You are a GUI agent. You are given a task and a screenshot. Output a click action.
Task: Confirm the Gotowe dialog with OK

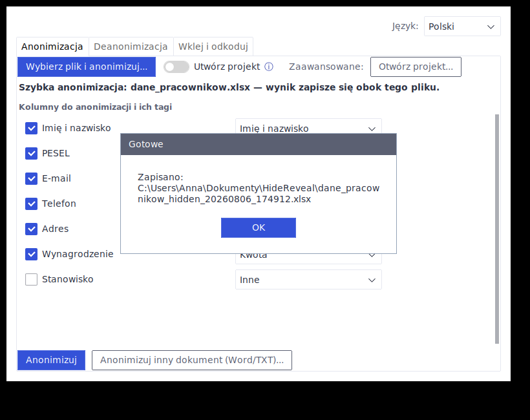coord(259,227)
